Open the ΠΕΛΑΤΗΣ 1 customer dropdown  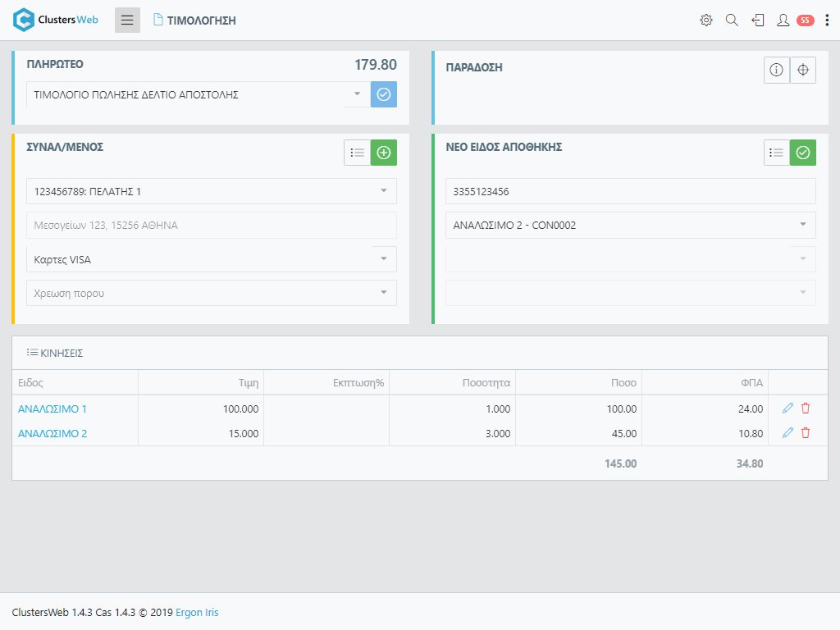[x=383, y=191]
